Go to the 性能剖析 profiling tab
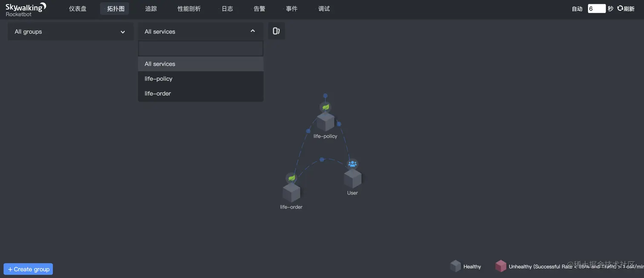This screenshot has height=278, width=644. tap(189, 9)
